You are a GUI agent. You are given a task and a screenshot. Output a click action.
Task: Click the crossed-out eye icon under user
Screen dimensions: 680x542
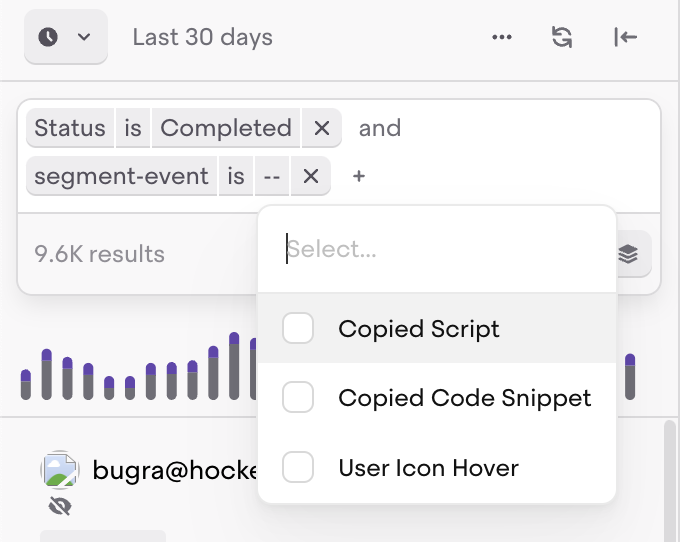coord(60,507)
